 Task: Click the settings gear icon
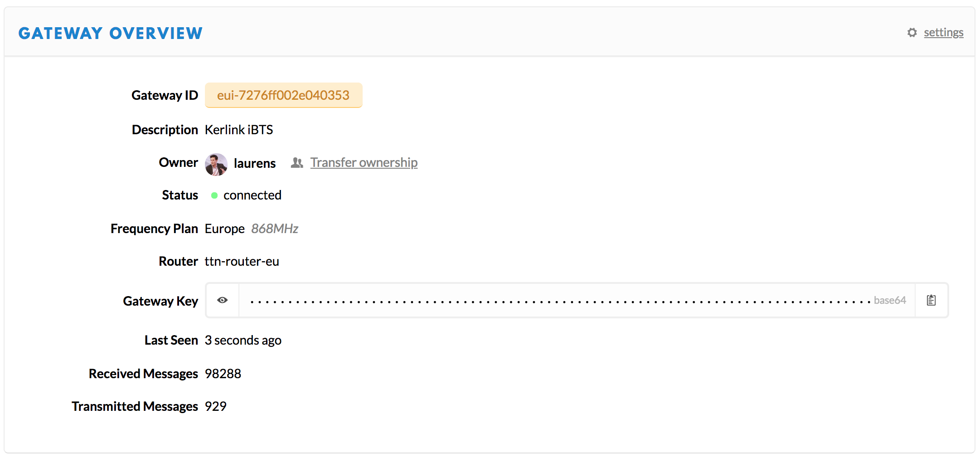tap(912, 33)
